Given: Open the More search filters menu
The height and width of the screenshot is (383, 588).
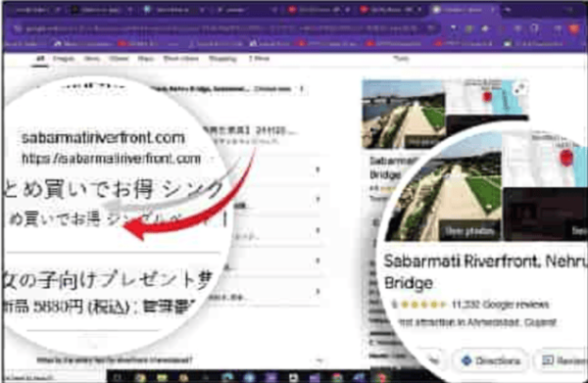Looking at the screenshot, I should click(259, 59).
